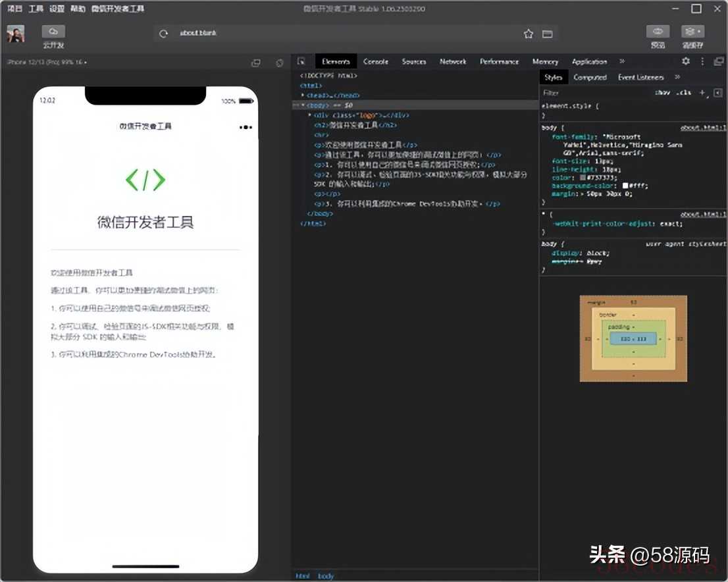Screen dimensions: 728x582
Task: Select the <!DOCTYPE html> row
Action: [328, 75]
